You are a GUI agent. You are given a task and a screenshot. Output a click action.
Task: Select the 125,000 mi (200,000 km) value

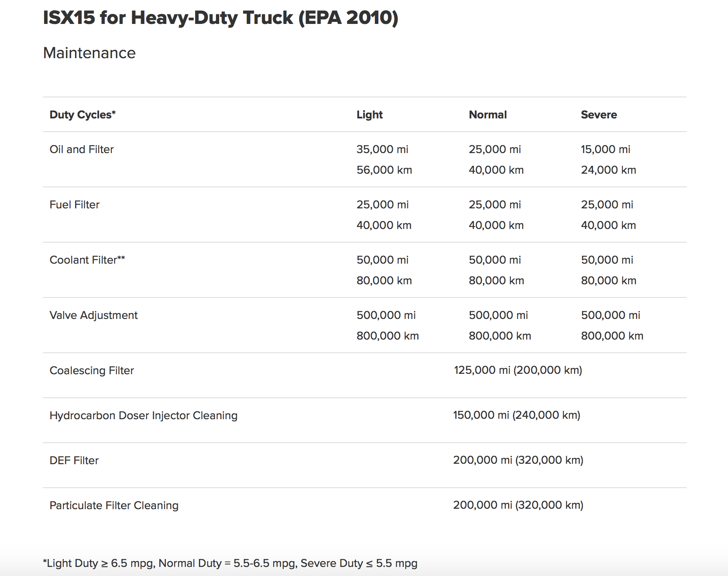tap(518, 370)
